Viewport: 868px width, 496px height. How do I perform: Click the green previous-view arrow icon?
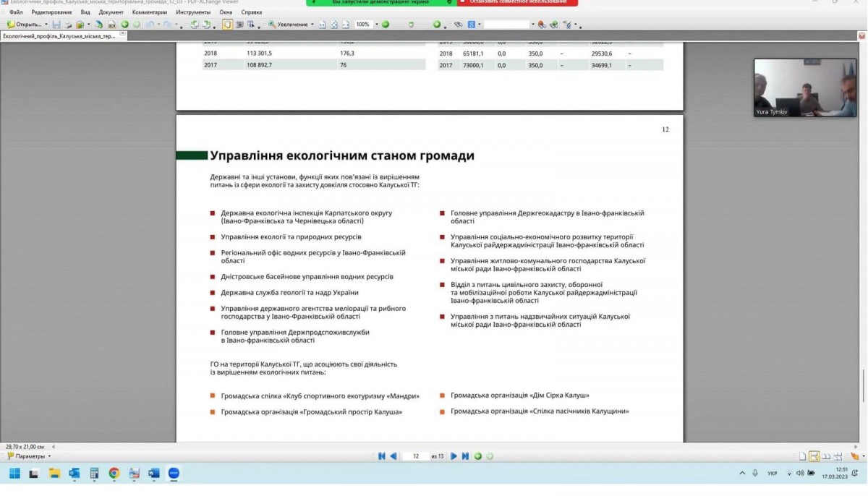pos(124,25)
